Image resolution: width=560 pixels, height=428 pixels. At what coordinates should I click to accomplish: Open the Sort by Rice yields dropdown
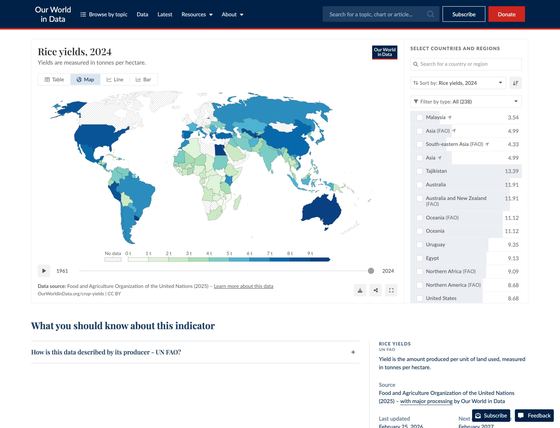click(x=458, y=83)
